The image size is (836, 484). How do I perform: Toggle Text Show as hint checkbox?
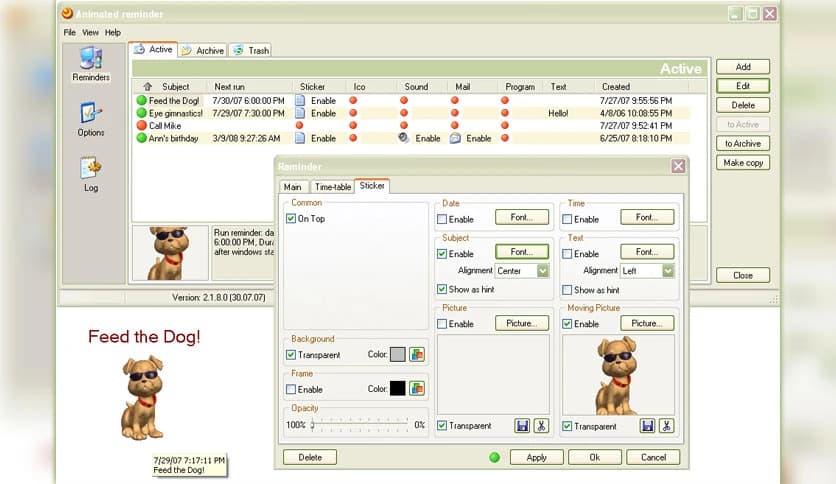coord(567,290)
